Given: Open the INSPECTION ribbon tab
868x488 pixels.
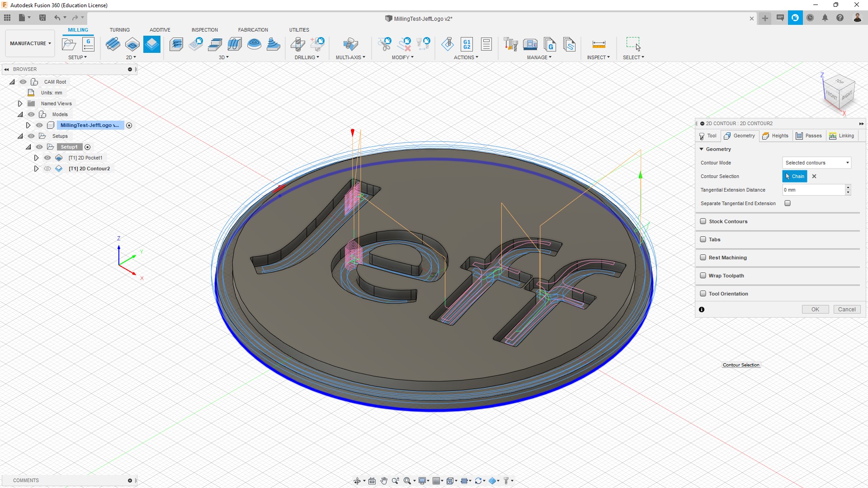Looking at the screenshot, I should click(204, 30).
